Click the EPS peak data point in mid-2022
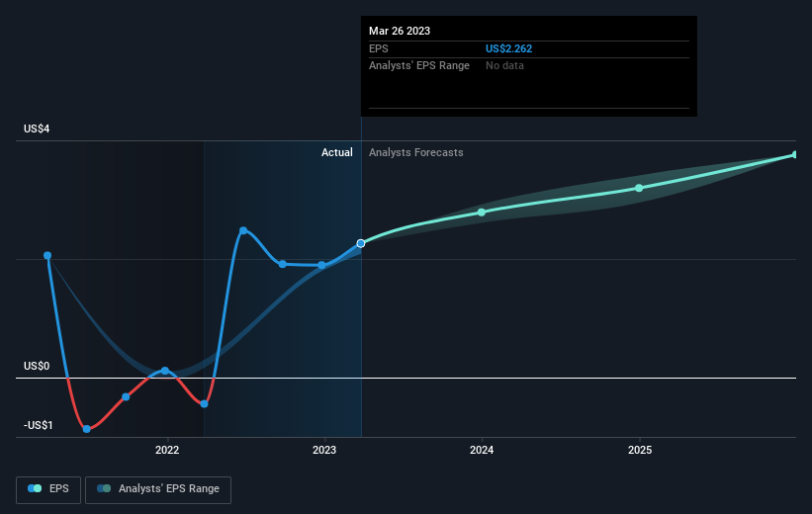812x514 pixels. click(x=243, y=230)
